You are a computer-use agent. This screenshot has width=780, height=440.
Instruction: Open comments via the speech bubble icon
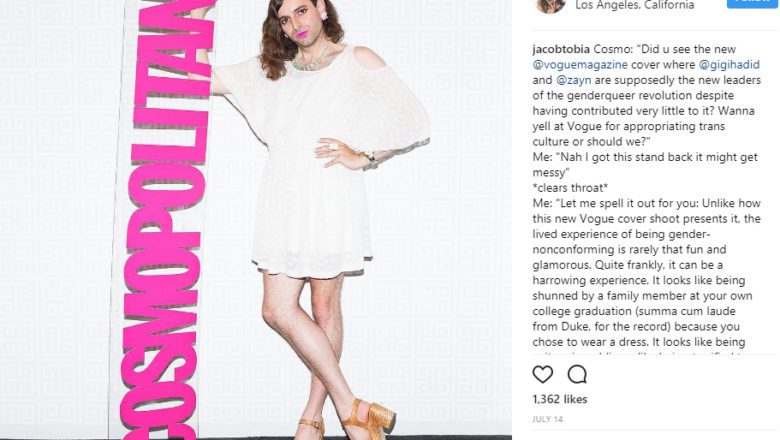pyautogui.click(x=577, y=374)
